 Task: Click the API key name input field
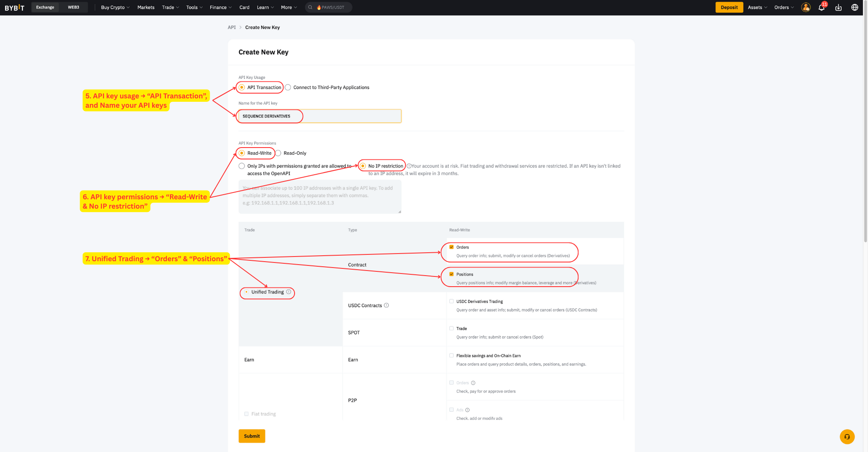pos(320,116)
